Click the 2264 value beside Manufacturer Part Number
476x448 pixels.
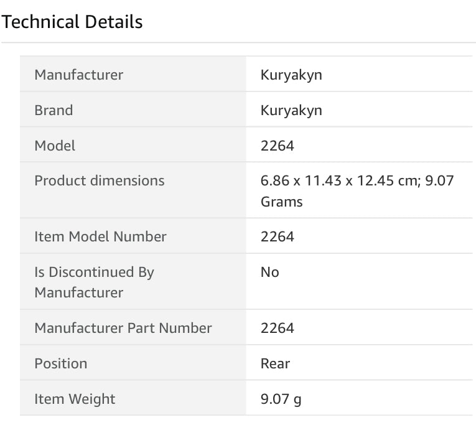tap(278, 328)
